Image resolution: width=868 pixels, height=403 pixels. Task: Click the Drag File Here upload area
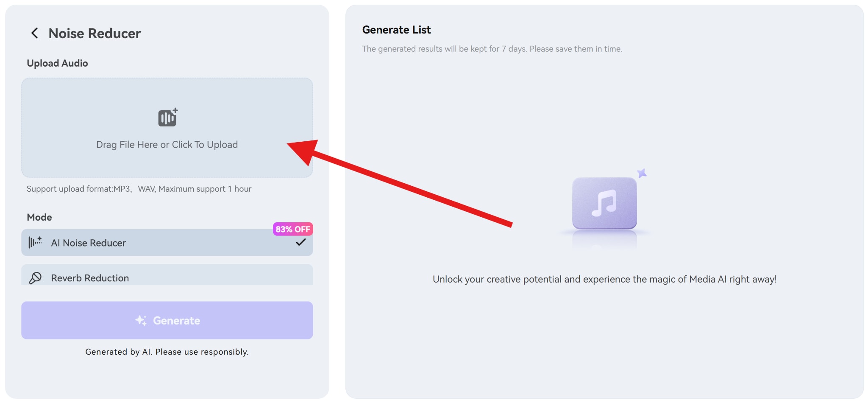[x=167, y=127]
